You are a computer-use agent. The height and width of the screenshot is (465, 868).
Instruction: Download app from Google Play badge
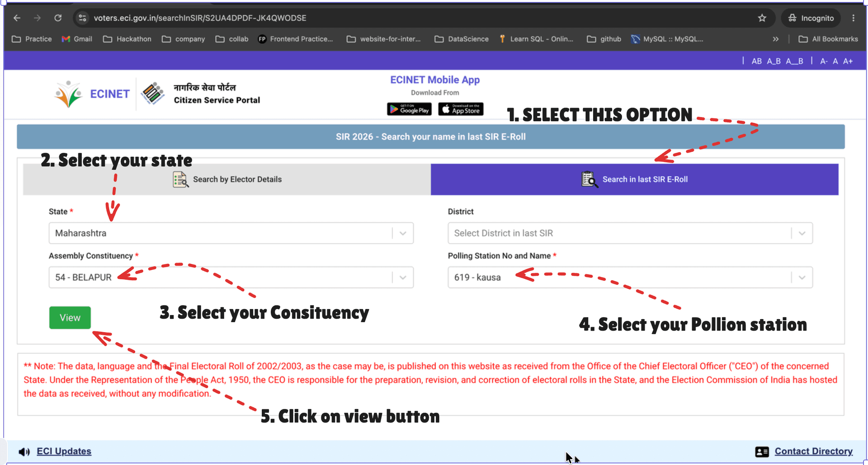click(x=409, y=109)
